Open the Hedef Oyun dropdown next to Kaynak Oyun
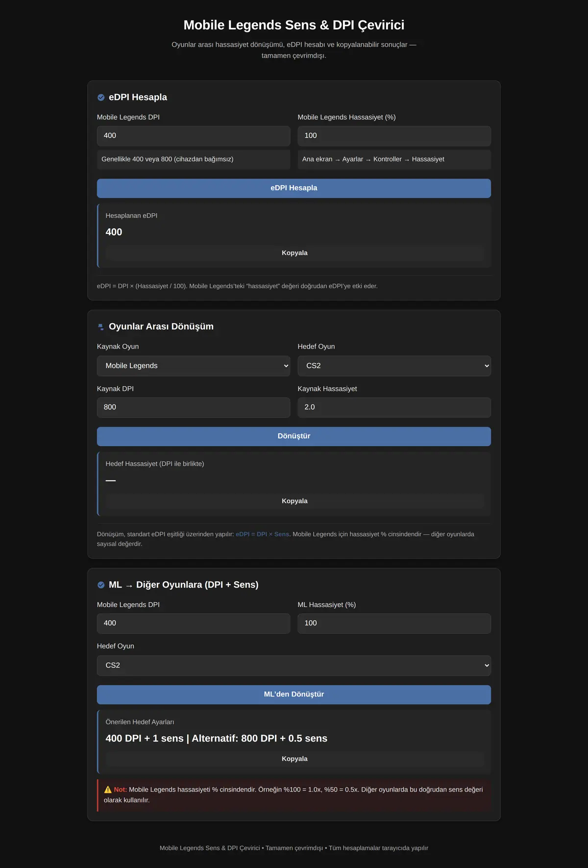Viewport: 588px width, 868px height. coord(394,366)
